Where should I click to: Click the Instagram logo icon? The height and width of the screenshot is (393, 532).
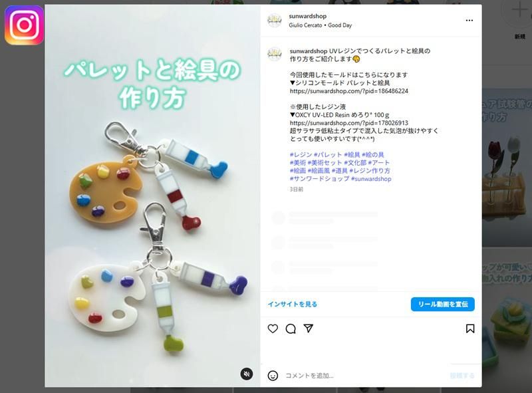(24, 25)
